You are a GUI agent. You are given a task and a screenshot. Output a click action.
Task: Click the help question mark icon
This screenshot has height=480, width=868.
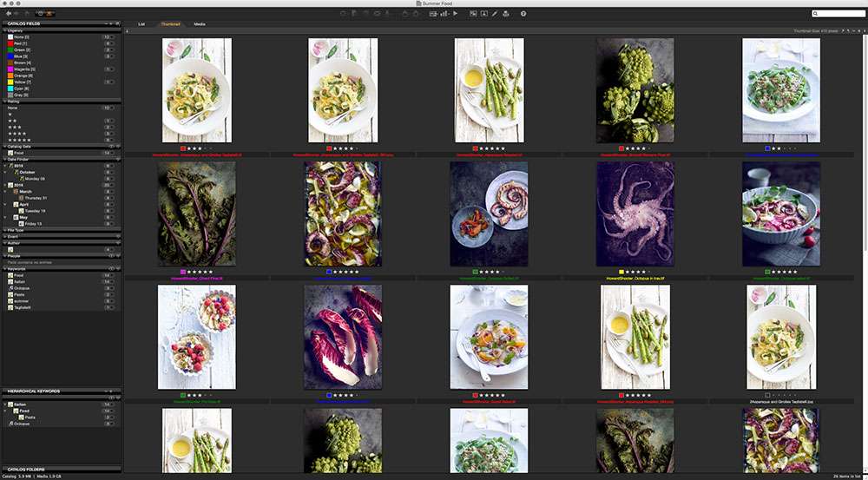(523, 13)
